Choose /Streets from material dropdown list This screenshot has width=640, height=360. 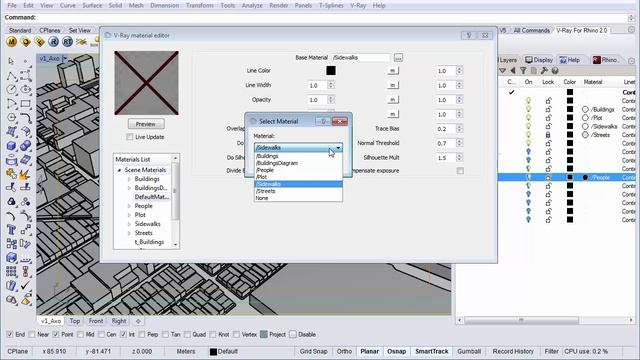[298, 191]
